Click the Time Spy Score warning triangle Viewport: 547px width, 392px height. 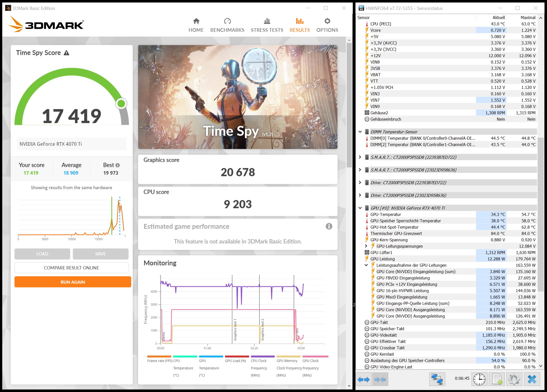tap(66, 53)
